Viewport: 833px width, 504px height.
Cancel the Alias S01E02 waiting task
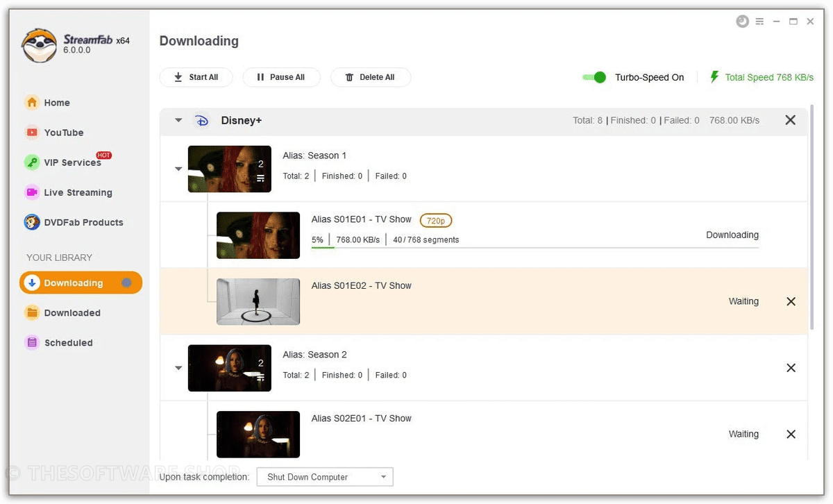(791, 301)
